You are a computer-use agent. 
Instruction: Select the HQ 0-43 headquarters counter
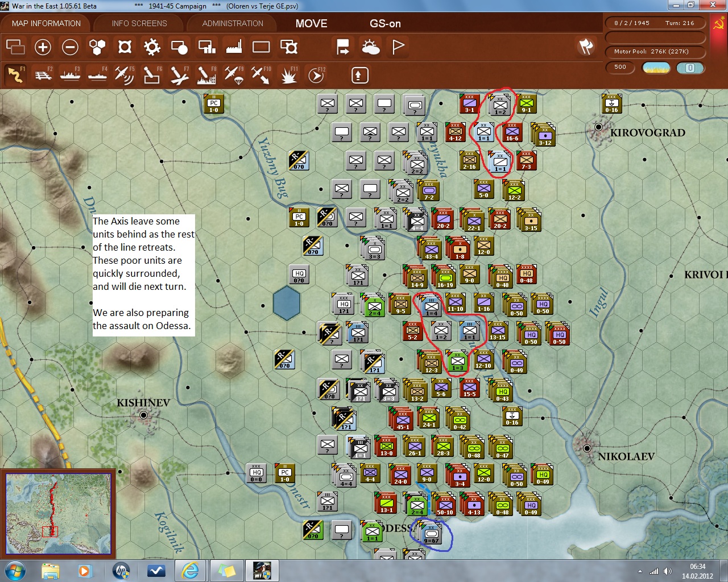tap(502, 391)
